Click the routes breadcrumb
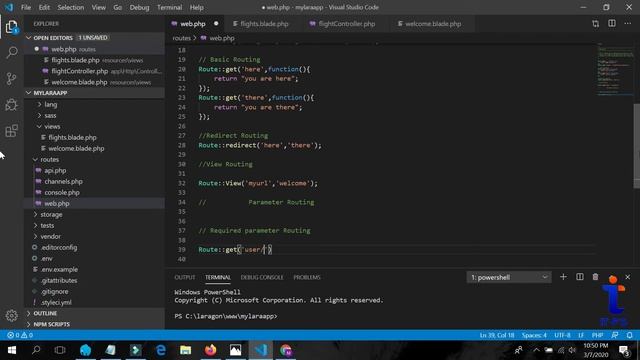 tap(182, 38)
